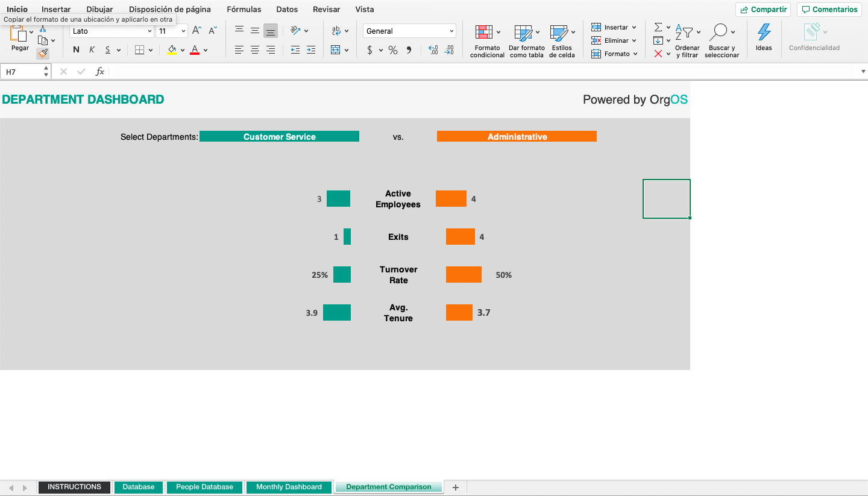
Task: Apply percent style to cell
Action: (x=393, y=50)
